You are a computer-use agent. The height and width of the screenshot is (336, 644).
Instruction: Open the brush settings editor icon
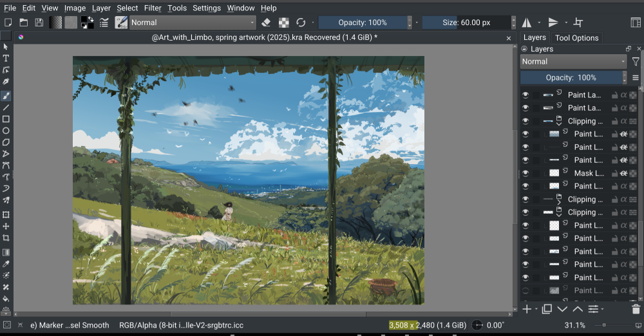(104, 23)
